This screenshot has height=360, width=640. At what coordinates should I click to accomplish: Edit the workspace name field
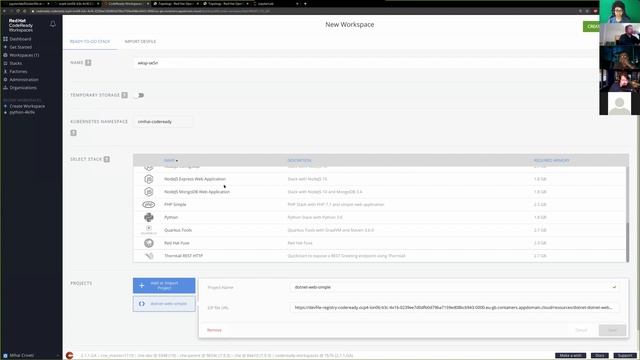365,63
